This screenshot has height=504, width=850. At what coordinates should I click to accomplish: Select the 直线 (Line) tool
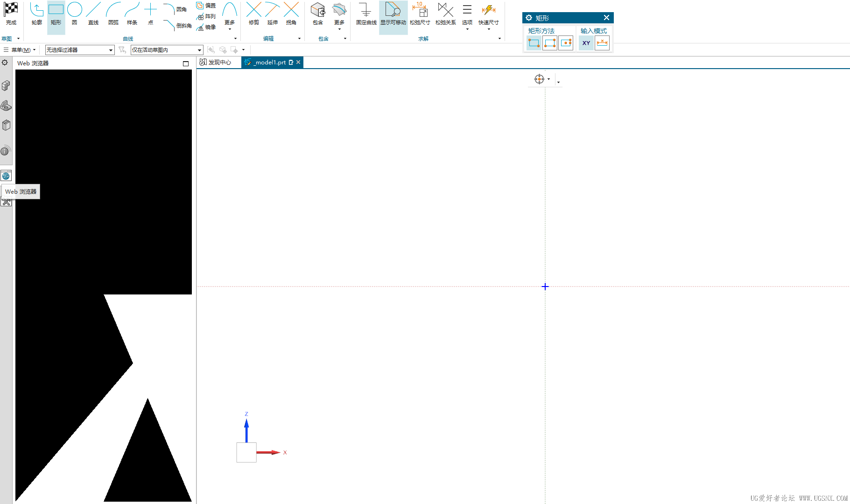tap(93, 14)
